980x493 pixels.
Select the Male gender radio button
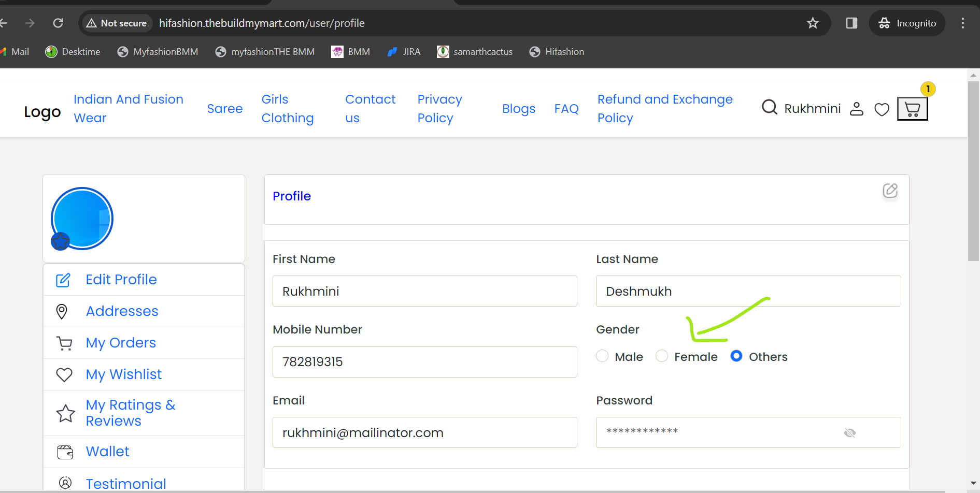(x=602, y=356)
